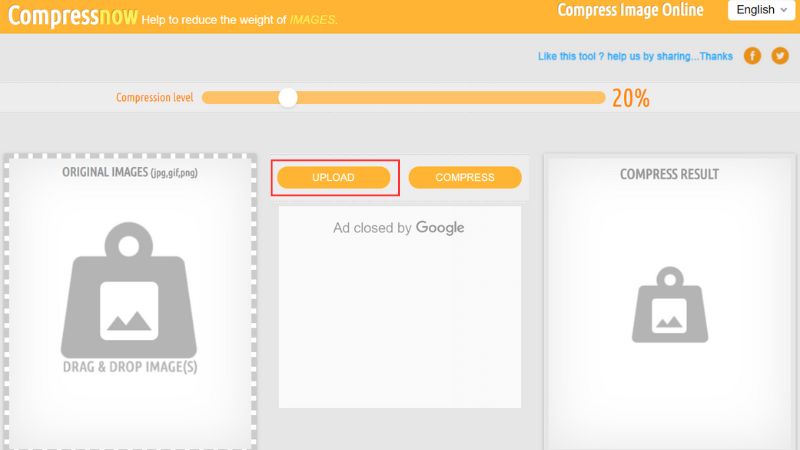800x450 pixels.
Task: Click the 20% compression value
Action: [631, 98]
